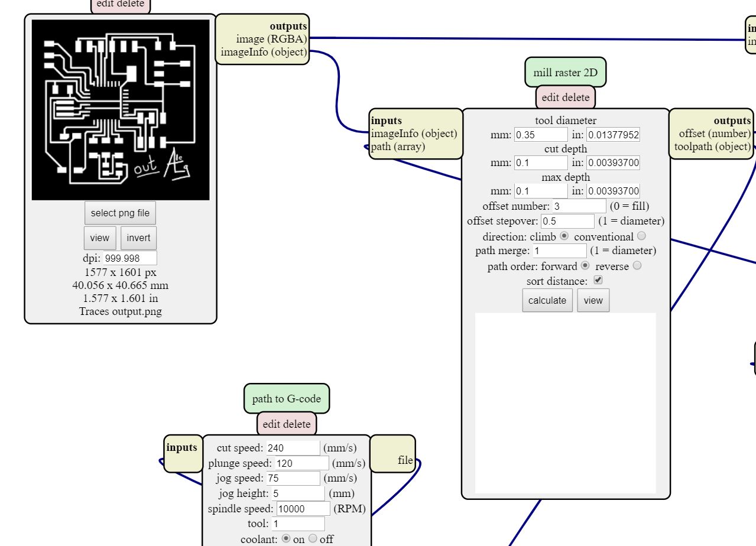Screen dimensions: 756x546
Task: Select climb direction radio button
Action: pyautogui.click(x=564, y=236)
